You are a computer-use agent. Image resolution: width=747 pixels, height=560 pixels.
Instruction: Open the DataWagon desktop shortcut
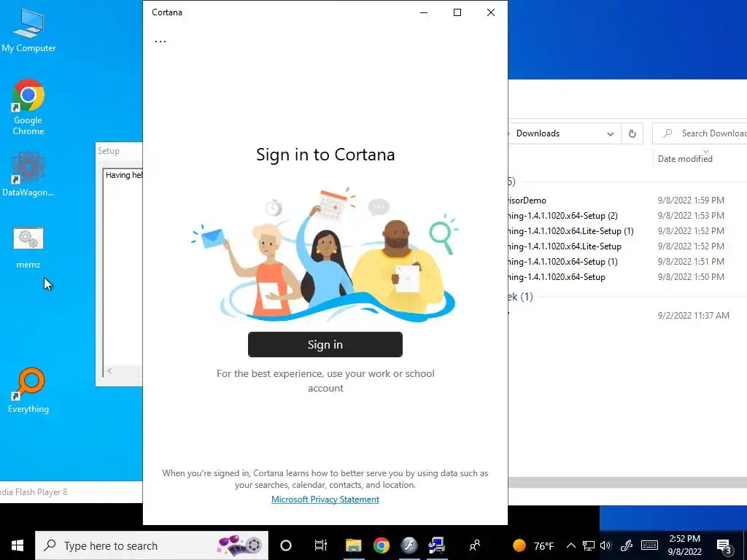[28, 174]
